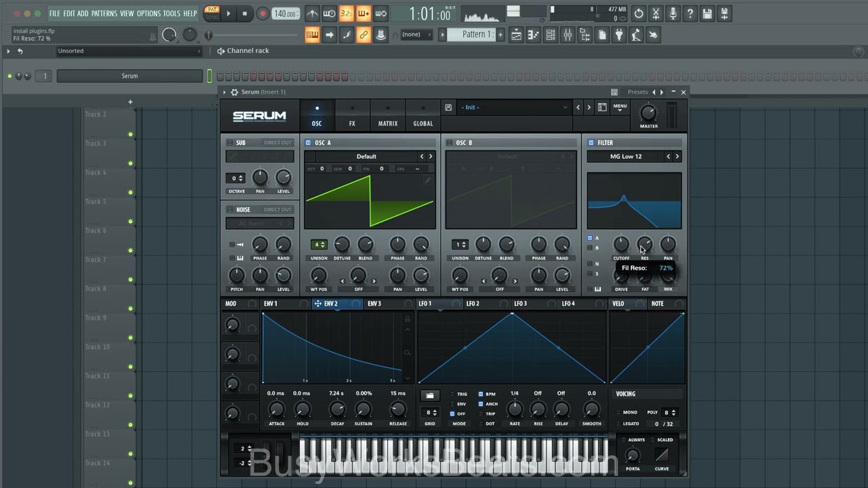Toggle the metronome icon in FL Studio toolbar
The image size is (868, 488).
coord(312,14)
